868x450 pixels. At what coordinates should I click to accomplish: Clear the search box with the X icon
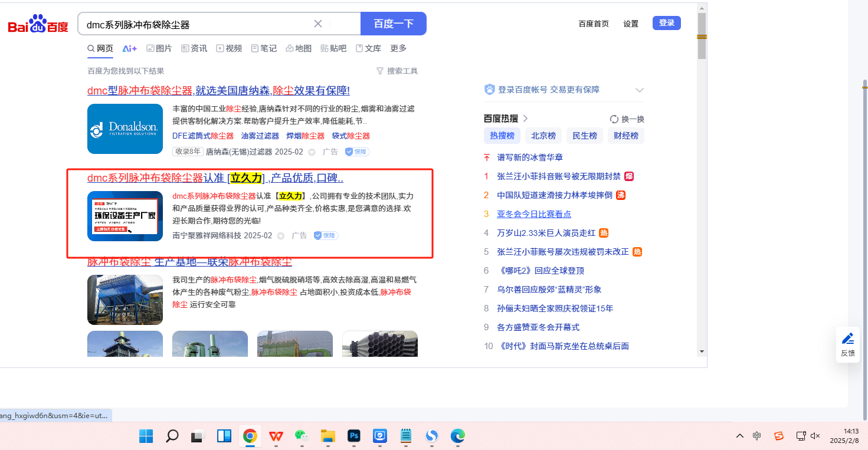pyautogui.click(x=318, y=24)
